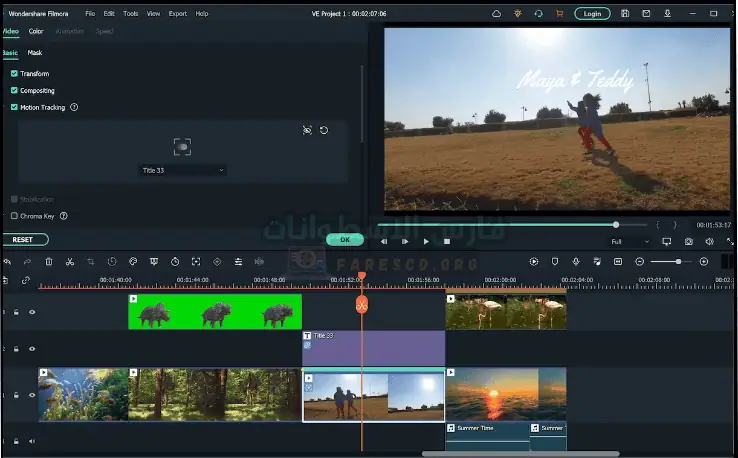The image size is (738, 458).
Task: Click the microphone voiceover icon
Action: pos(575,262)
